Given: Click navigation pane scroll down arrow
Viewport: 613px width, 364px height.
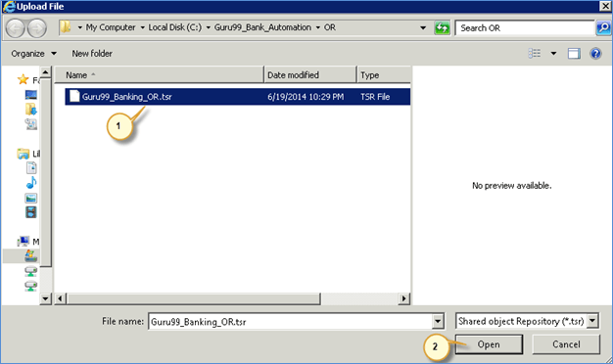Looking at the screenshot, I should (x=45, y=298).
